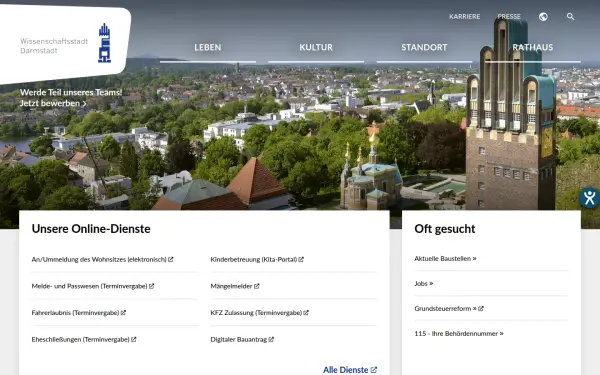Click external-link icon beside Grundsteuerreform
This screenshot has height=375, width=600.
[481, 308]
